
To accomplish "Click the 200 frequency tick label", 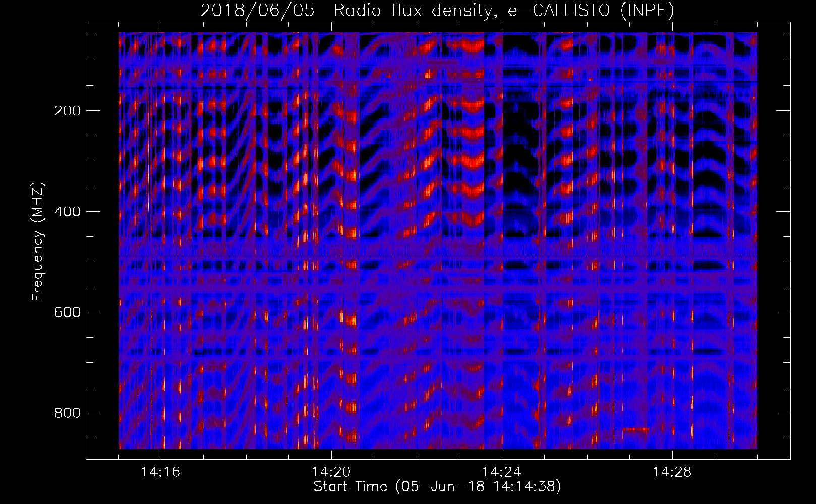I will [x=67, y=111].
